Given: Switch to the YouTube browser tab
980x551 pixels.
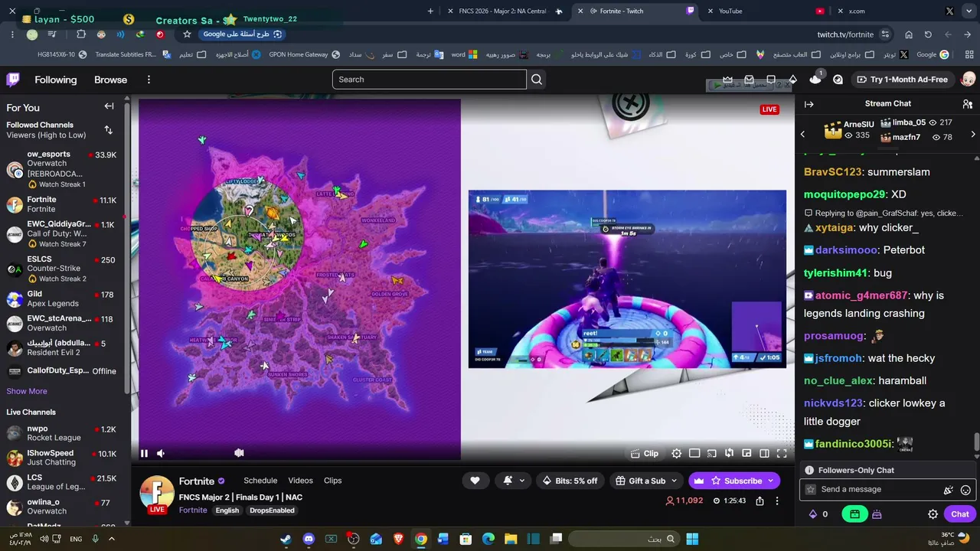Looking at the screenshot, I should [764, 11].
